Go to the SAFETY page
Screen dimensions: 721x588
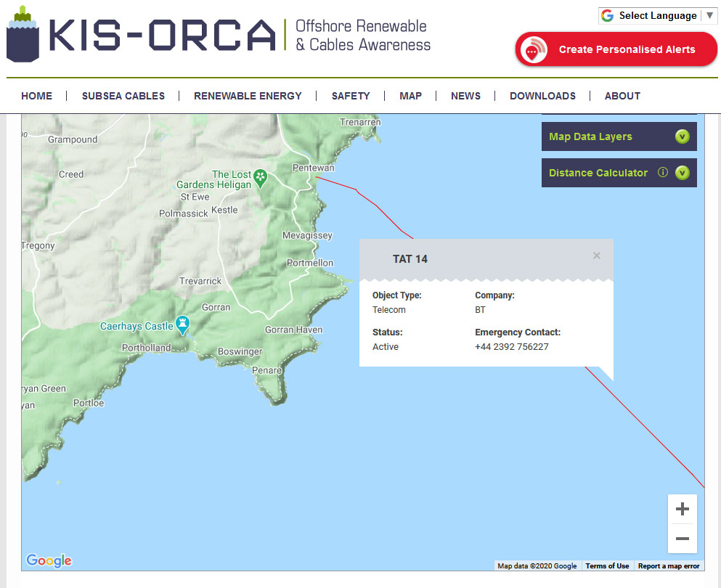click(351, 96)
